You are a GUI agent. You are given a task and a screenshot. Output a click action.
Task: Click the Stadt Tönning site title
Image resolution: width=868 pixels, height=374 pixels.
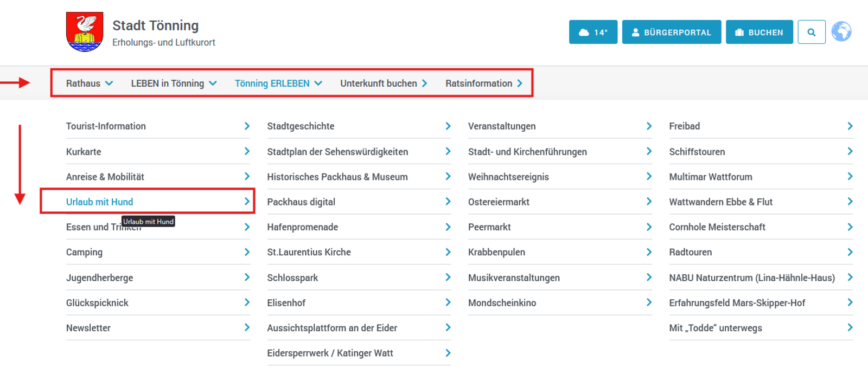click(155, 25)
